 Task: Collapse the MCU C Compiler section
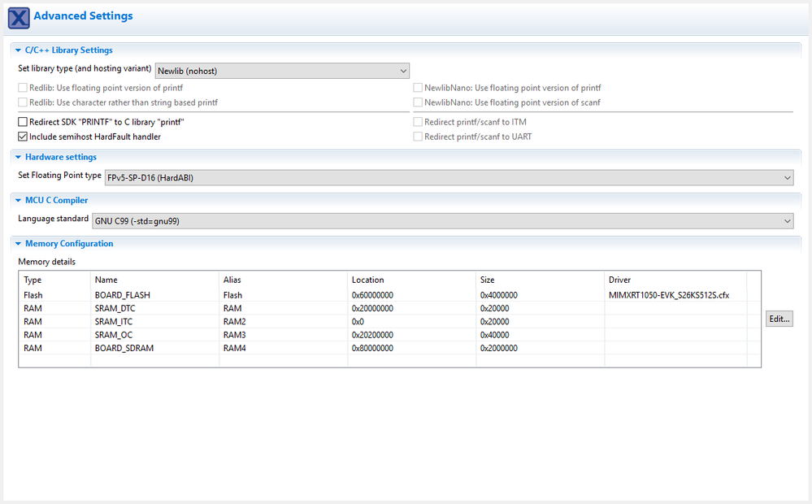[18, 201]
